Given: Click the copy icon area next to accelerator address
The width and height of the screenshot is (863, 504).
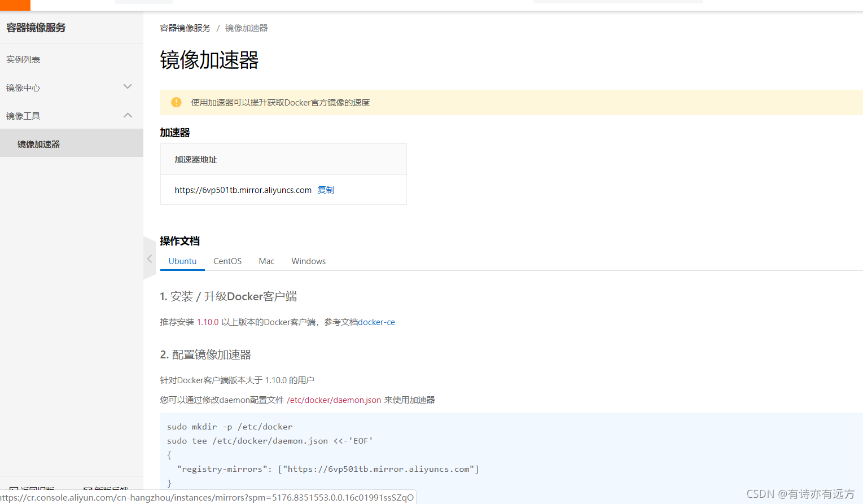Looking at the screenshot, I should click(x=326, y=190).
